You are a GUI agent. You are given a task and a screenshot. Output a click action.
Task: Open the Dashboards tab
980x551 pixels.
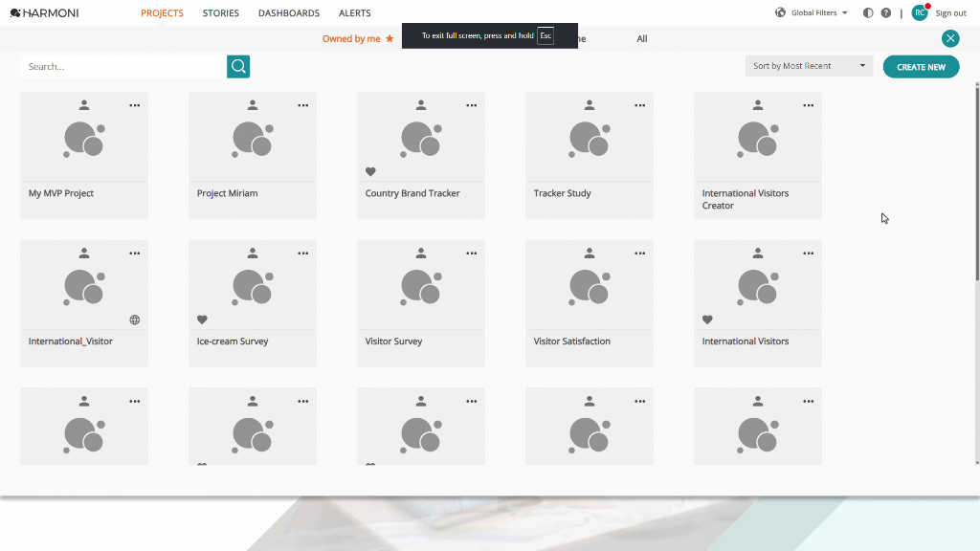tap(289, 13)
